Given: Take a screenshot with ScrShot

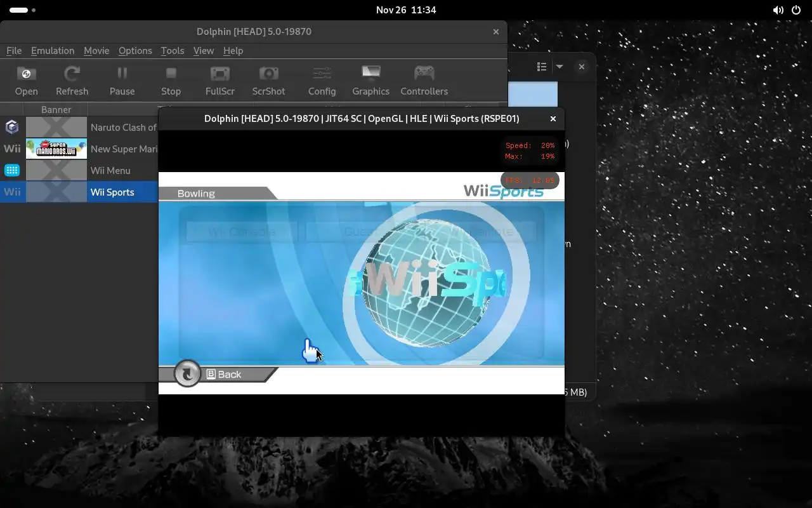Looking at the screenshot, I should (268, 81).
